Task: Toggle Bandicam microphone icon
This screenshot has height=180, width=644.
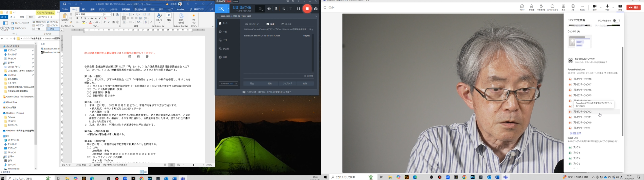Action: tap(276, 9)
